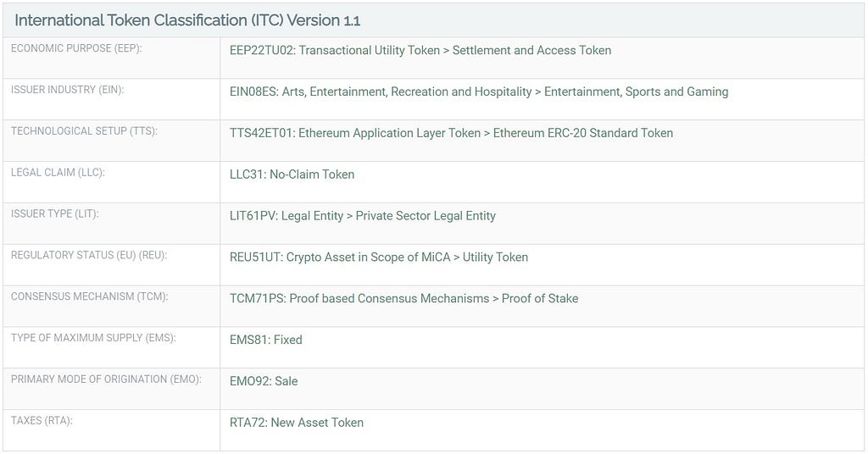Select the PRIMARY MODE OF ORIGINATION (EMO) label
This screenshot has width=868, height=454.
(x=106, y=379)
